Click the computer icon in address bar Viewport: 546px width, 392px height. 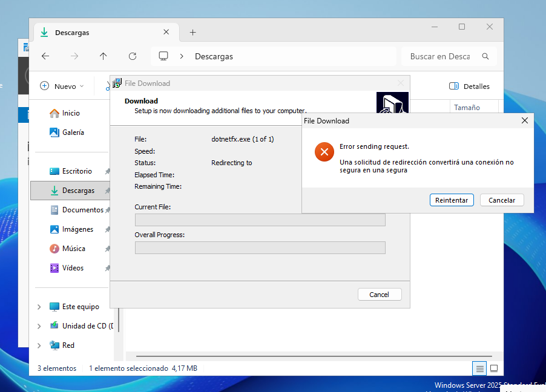[163, 56]
